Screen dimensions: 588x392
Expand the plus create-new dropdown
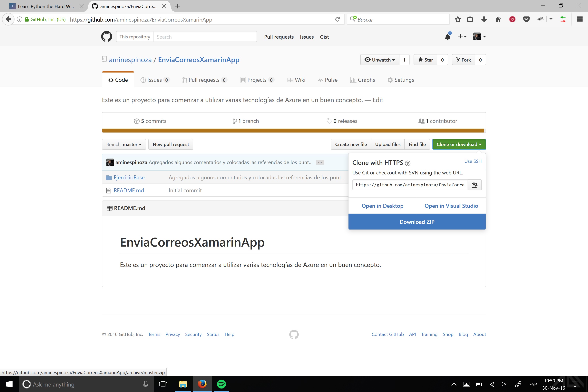(462, 36)
